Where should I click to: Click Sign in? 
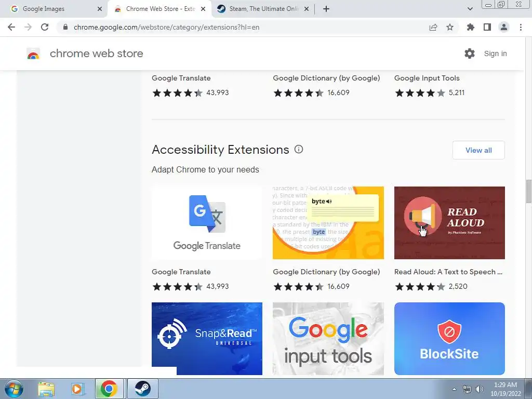(495, 54)
